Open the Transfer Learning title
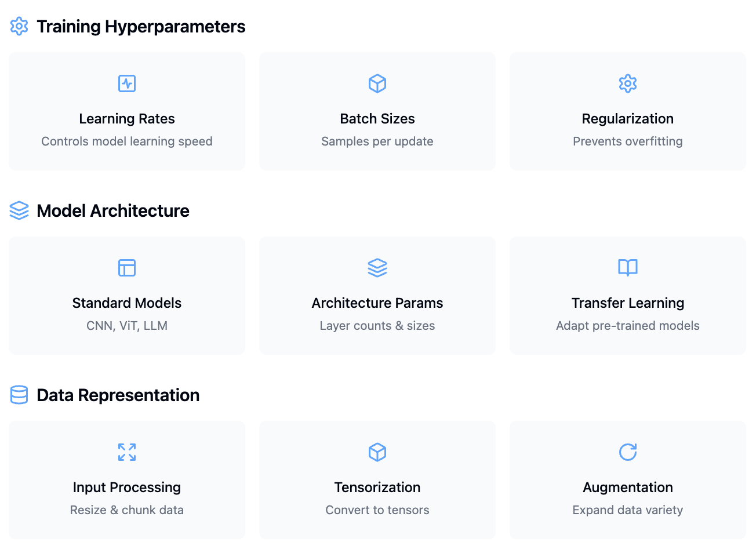The image size is (756, 553). click(x=628, y=303)
